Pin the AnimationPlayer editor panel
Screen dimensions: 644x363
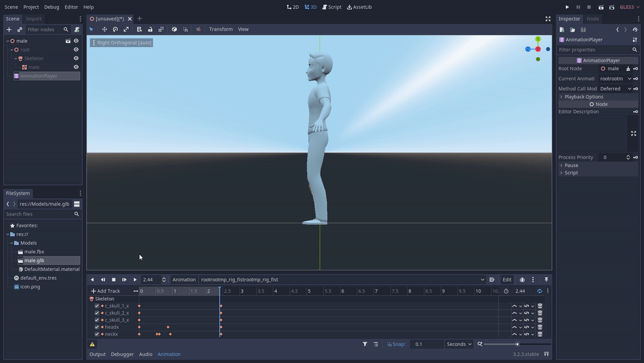(546, 279)
